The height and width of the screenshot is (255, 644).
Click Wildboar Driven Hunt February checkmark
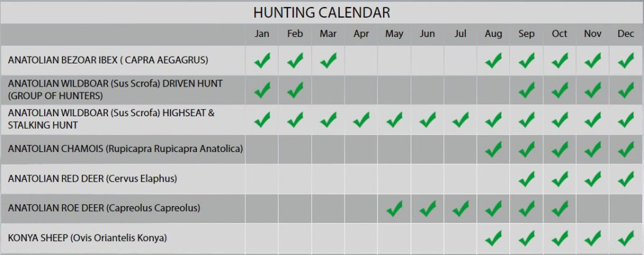click(295, 90)
